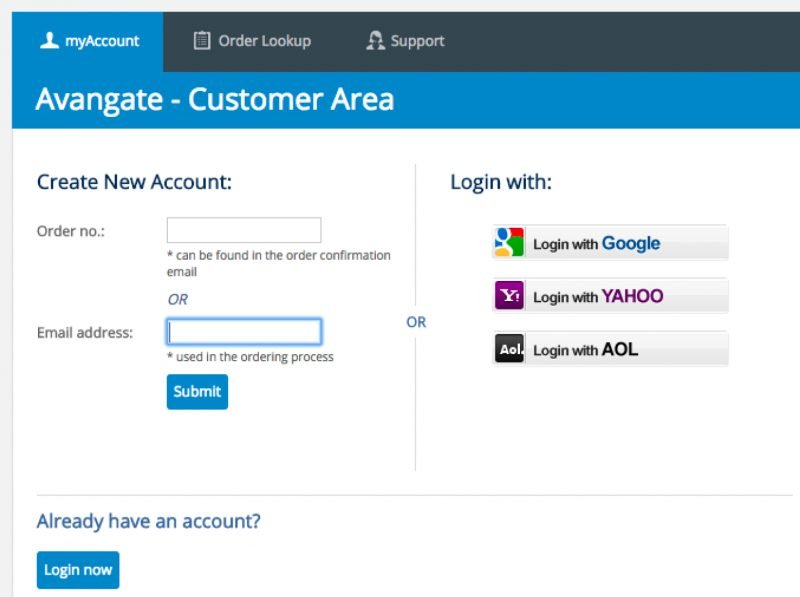
Task: Click the Create New Account heading
Action: tap(134, 182)
